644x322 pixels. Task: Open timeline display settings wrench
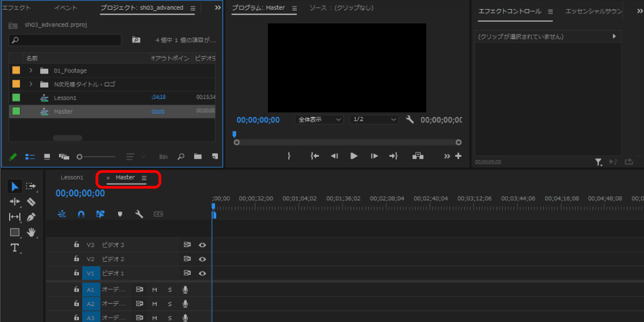[x=139, y=214]
